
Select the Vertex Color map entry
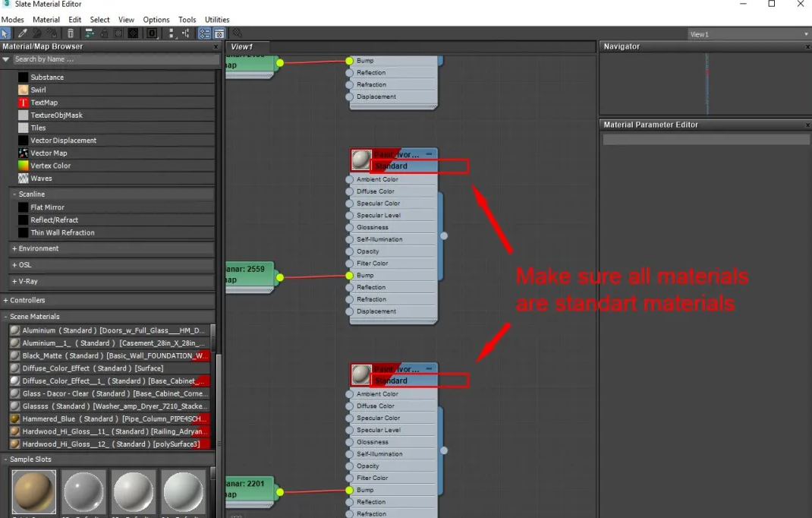(x=116, y=166)
